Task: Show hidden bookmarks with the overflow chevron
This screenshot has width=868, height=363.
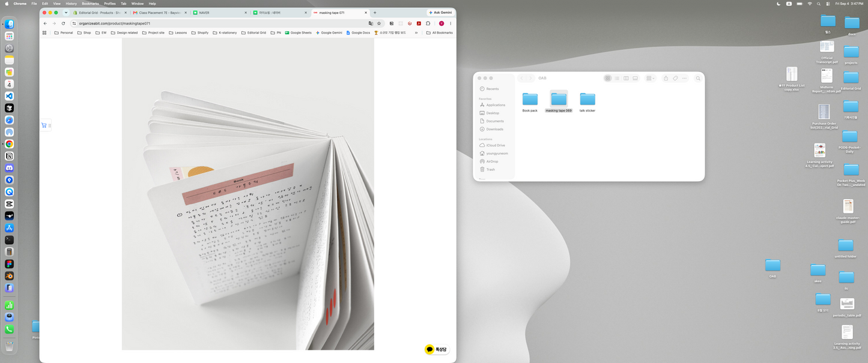Action: click(x=416, y=32)
